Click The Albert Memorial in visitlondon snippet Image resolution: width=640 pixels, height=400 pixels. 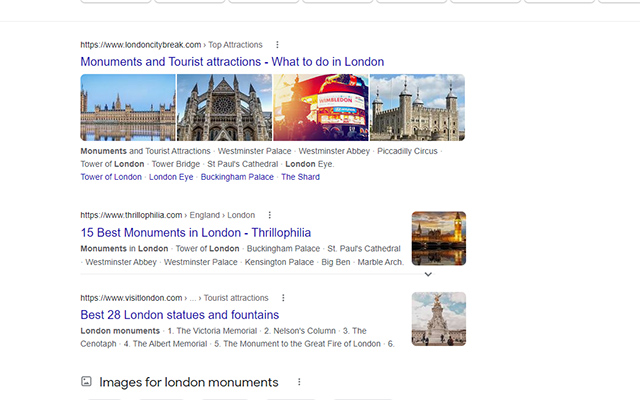[170, 344]
